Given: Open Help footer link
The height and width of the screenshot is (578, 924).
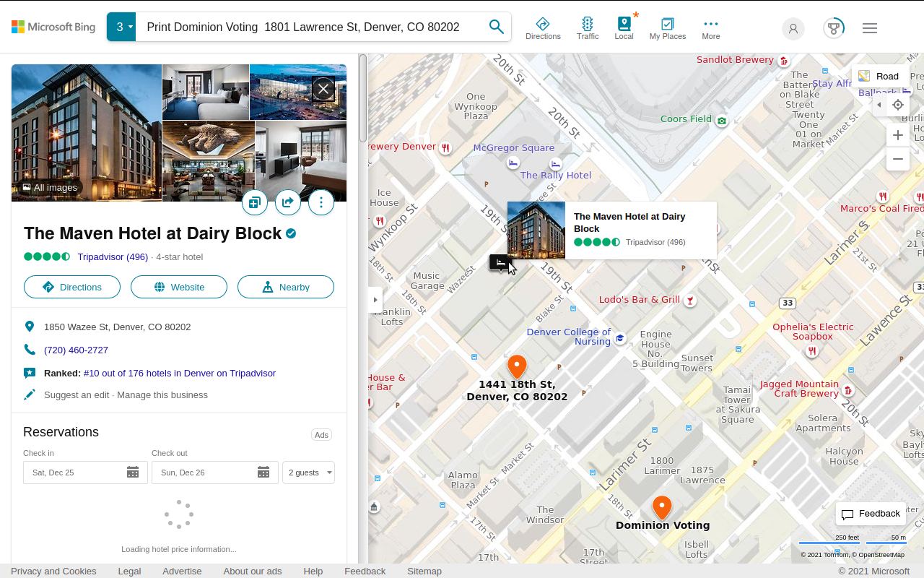Looking at the screenshot, I should pyautogui.click(x=313, y=571).
